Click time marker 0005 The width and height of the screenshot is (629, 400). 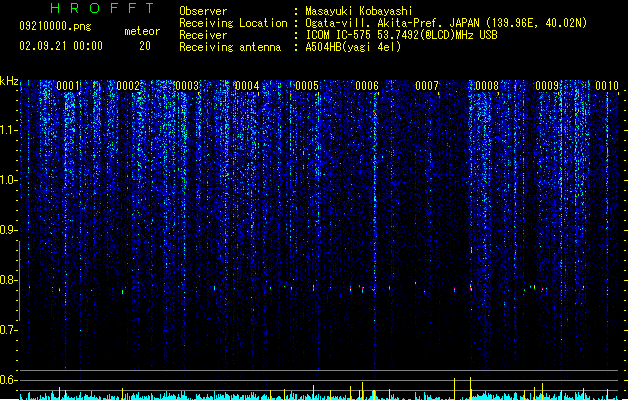coord(307,86)
